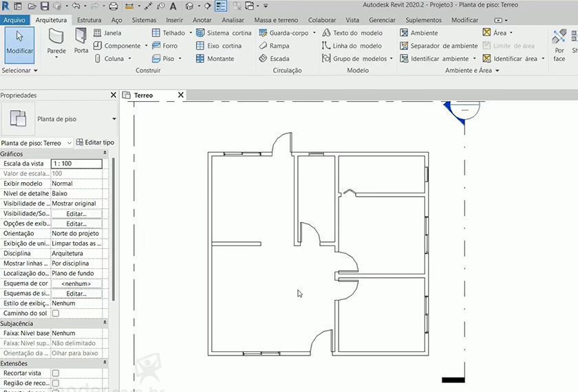Select the Parede (wall) tool
This screenshot has height=392, width=578.
pyautogui.click(x=56, y=41)
